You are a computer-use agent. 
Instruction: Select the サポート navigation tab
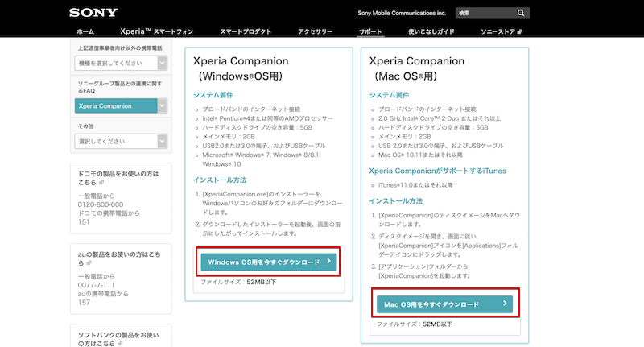pyautogui.click(x=370, y=31)
